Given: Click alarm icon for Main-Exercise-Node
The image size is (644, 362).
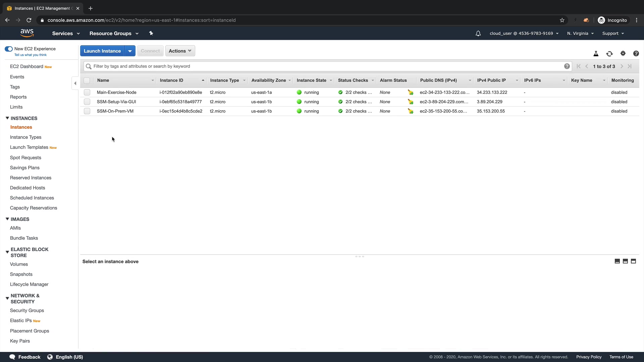Looking at the screenshot, I should tap(411, 93).
